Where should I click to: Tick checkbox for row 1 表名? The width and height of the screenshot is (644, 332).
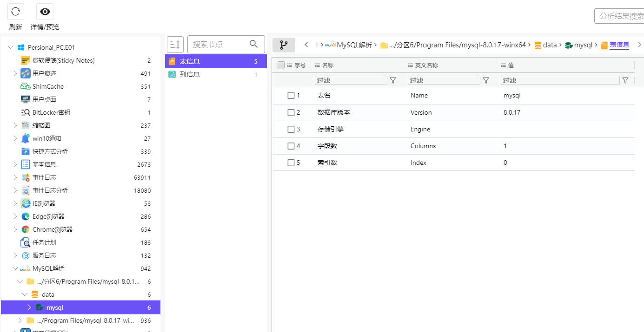pyautogui.click(x=291, y=95)
